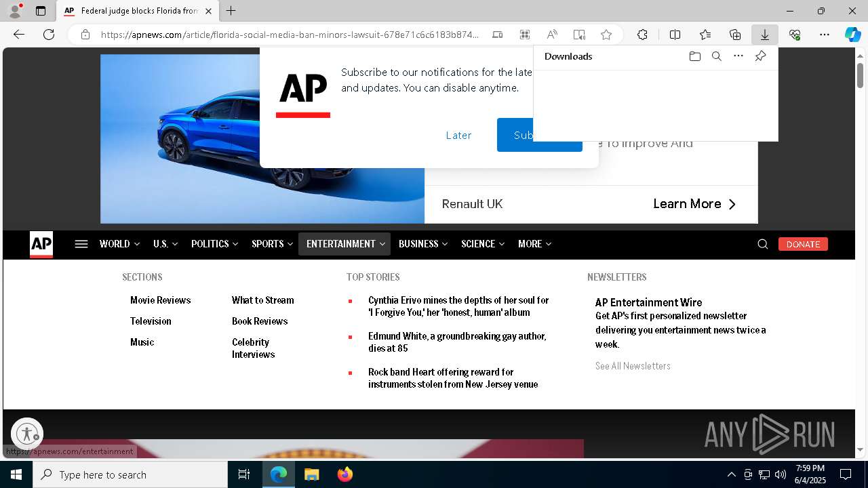Open the AP site search icon

tap(763, 244)
